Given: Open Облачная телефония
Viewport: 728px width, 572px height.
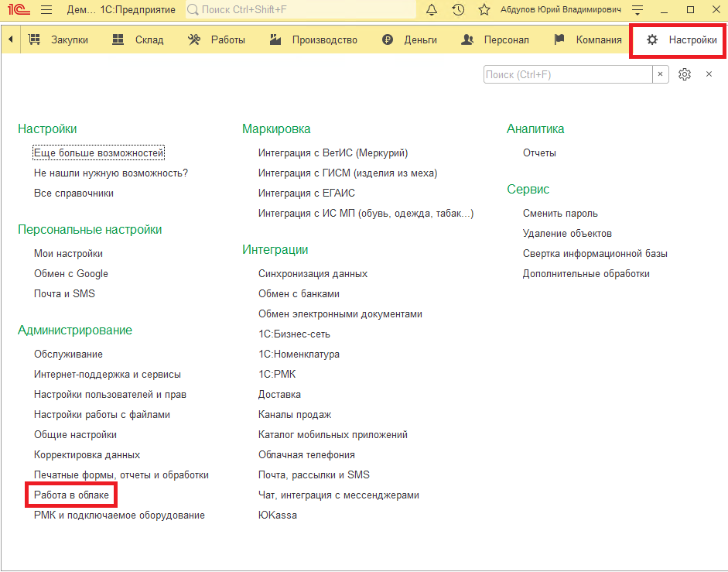Looking at the screenshot, I should pos(306,455).
